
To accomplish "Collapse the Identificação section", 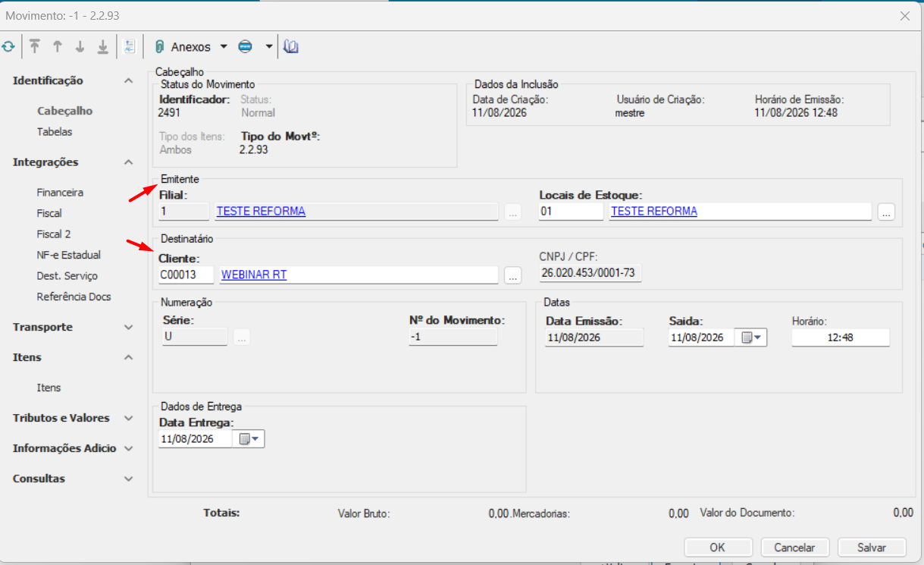I will pyautogui.click(x=128, y=80).
